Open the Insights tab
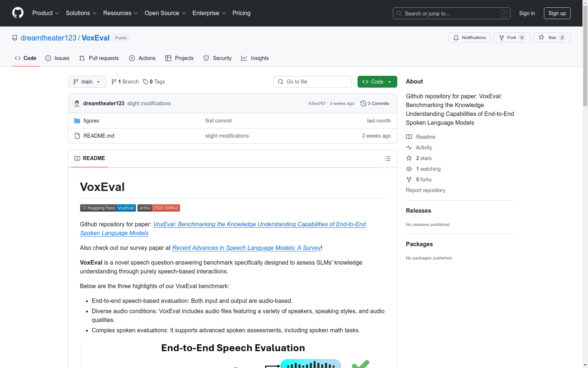Image resolution: width=588 pixels, height=368 pixels. (255, 58)
